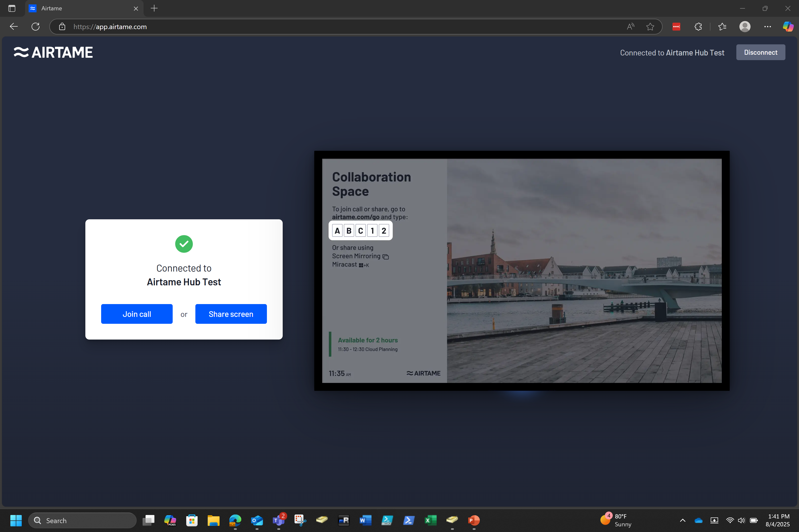
Task: Open Microsoft Teams from the taskbar
Action: pyautogui.click(x=279, y=520)
